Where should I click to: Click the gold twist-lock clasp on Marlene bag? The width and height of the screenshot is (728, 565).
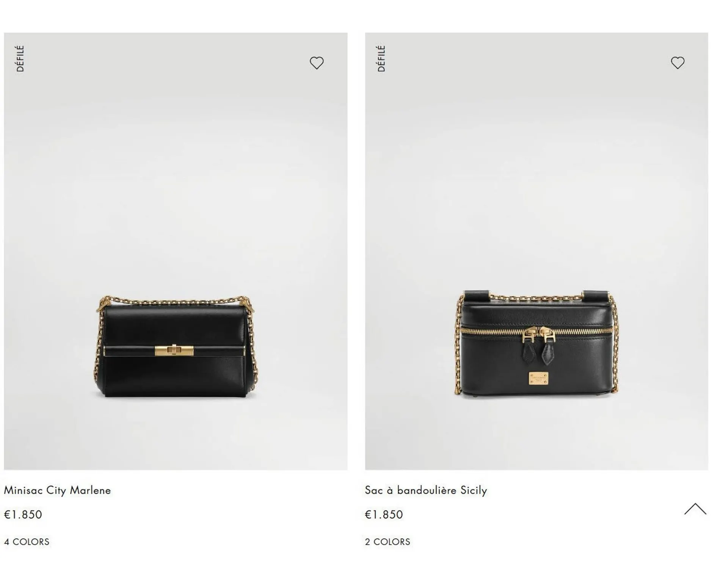(x=174, y=350)
